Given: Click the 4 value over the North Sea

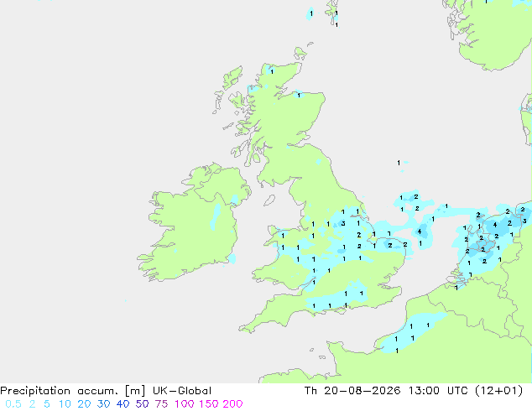Looking at the screenshot, I should [420, 232].
